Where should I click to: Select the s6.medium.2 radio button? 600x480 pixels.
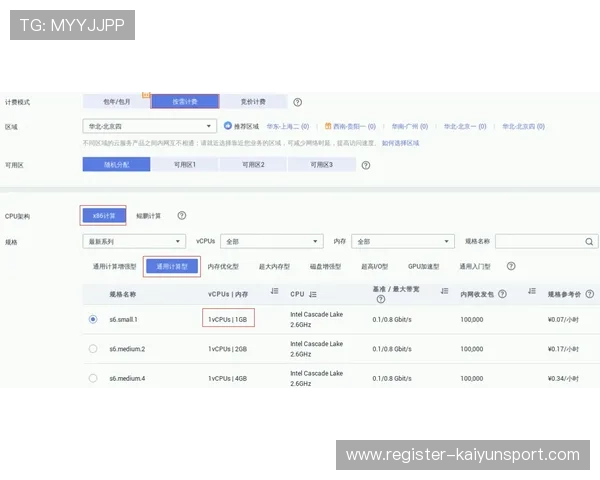(93, 348)
